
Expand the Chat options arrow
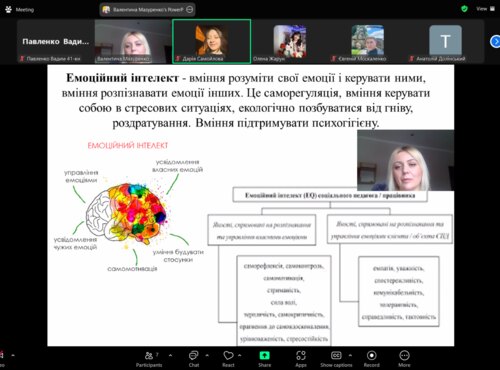pos(207,355)
